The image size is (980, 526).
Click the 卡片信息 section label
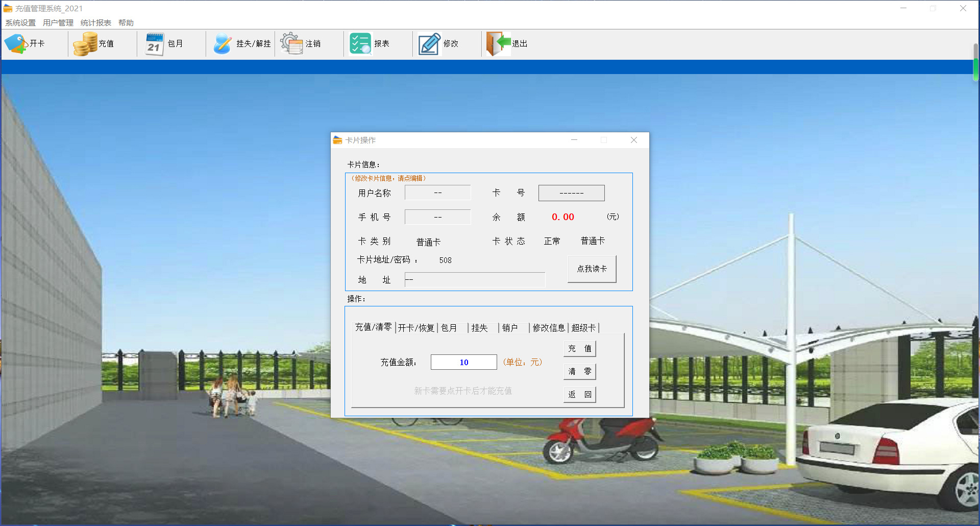363,164
